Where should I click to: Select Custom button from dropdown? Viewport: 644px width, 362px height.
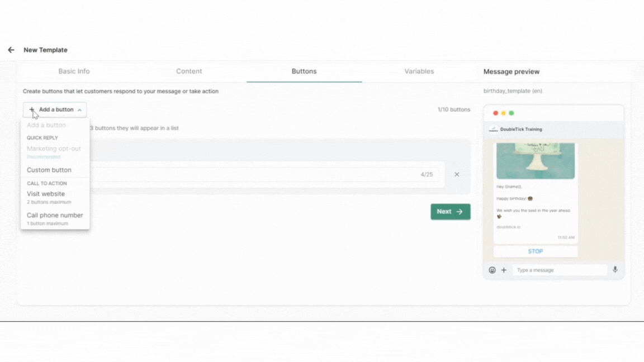pyautogui.click(x=49, y=170)
